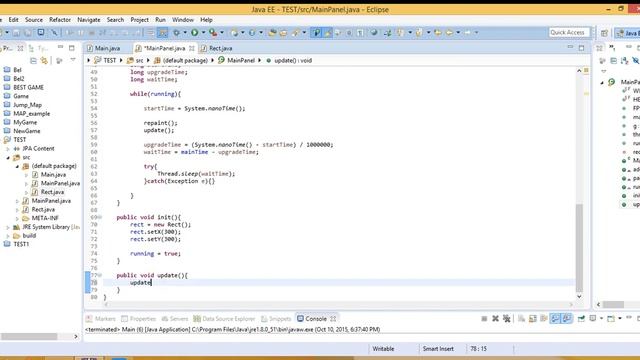Click the Save icon in toolbar

click(x=16, y=32)
